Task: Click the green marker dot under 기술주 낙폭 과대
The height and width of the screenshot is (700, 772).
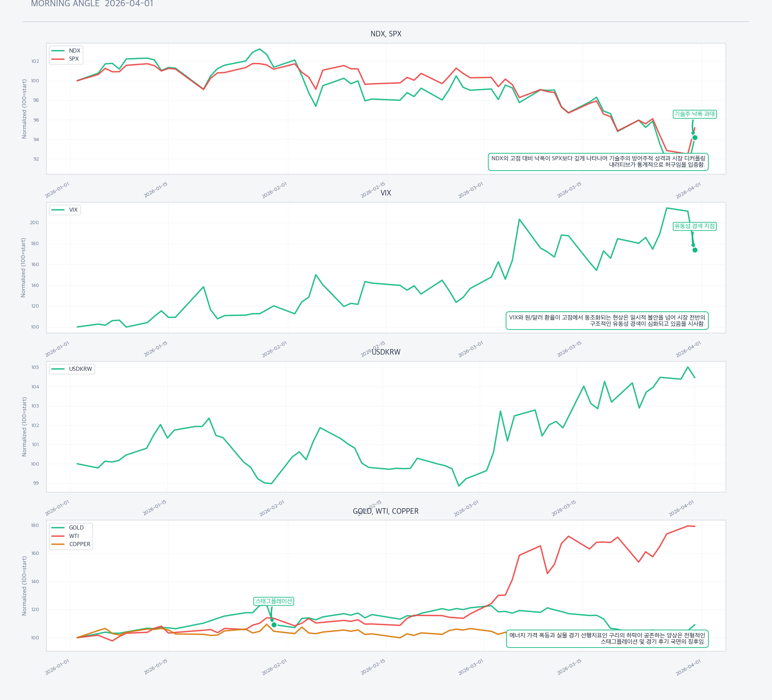Action: click(x=695, y=138)
